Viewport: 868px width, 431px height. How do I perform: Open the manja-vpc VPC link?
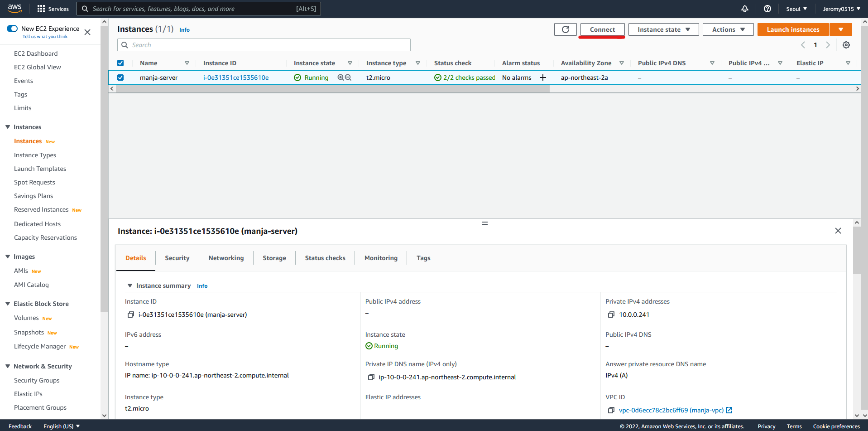(671, 410)
